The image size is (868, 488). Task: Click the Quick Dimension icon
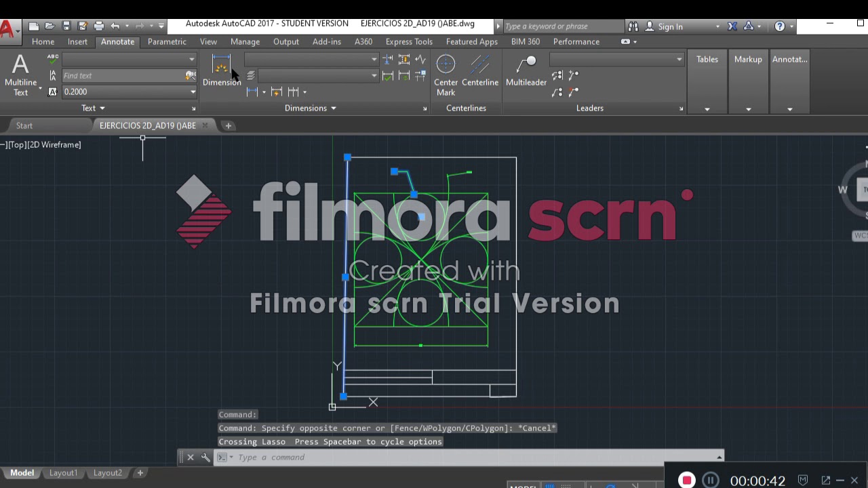click(276, 91)
